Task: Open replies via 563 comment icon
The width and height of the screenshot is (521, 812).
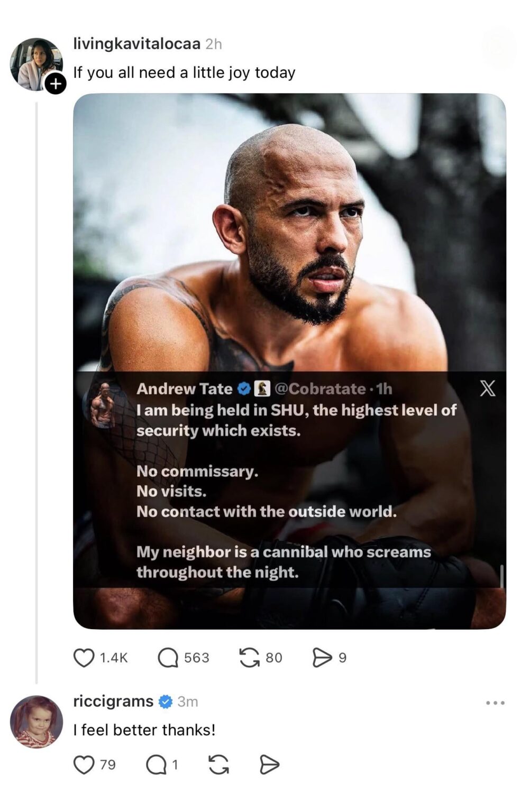Action: tap(168, 658)
